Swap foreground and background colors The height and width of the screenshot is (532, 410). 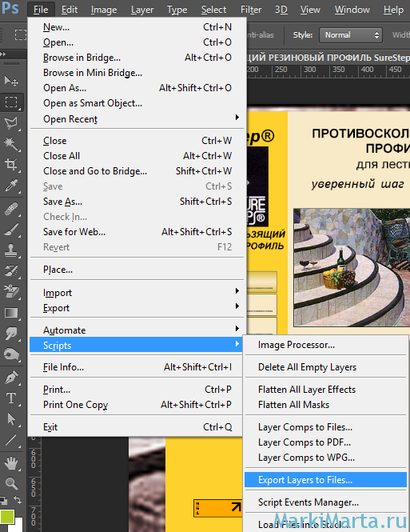tap(18, 500)
